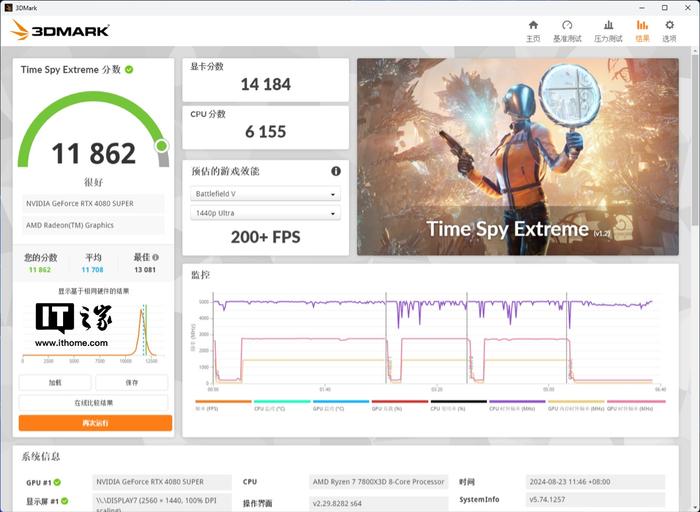Click info icon next to best score (最佳)
The image size is (700, 512).
point(155,257)
